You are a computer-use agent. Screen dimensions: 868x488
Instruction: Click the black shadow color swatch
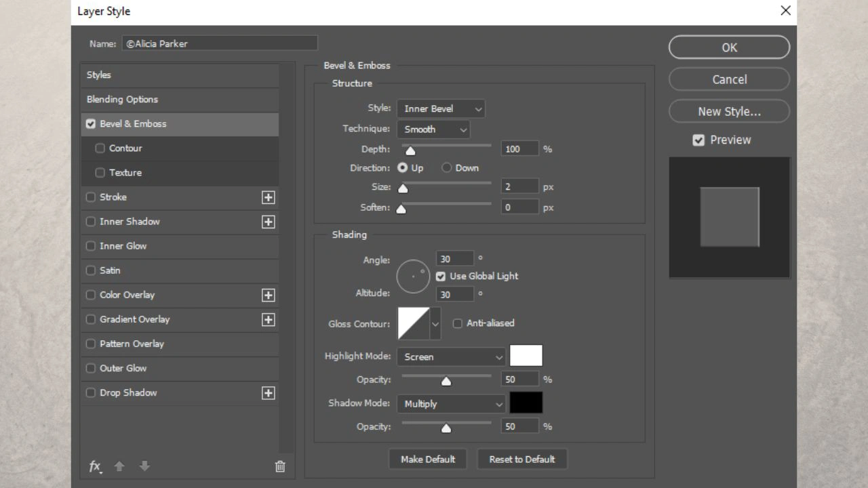526,403
